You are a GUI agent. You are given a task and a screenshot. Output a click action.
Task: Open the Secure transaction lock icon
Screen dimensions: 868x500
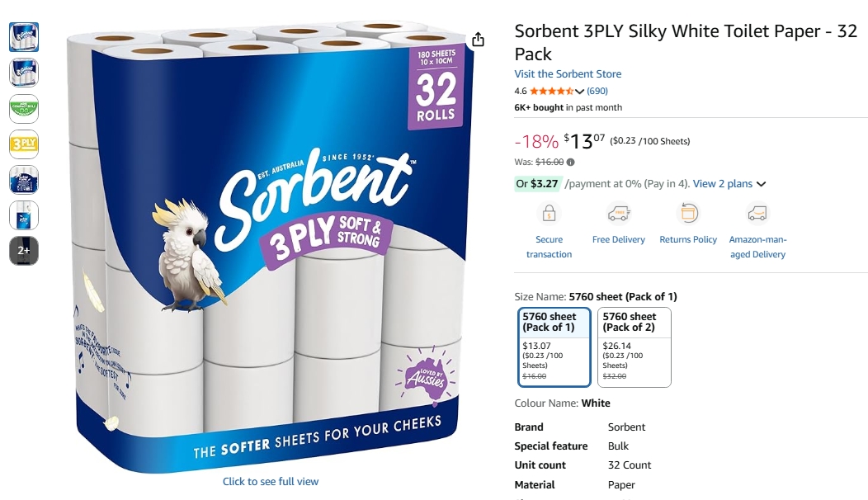(549, 214)
